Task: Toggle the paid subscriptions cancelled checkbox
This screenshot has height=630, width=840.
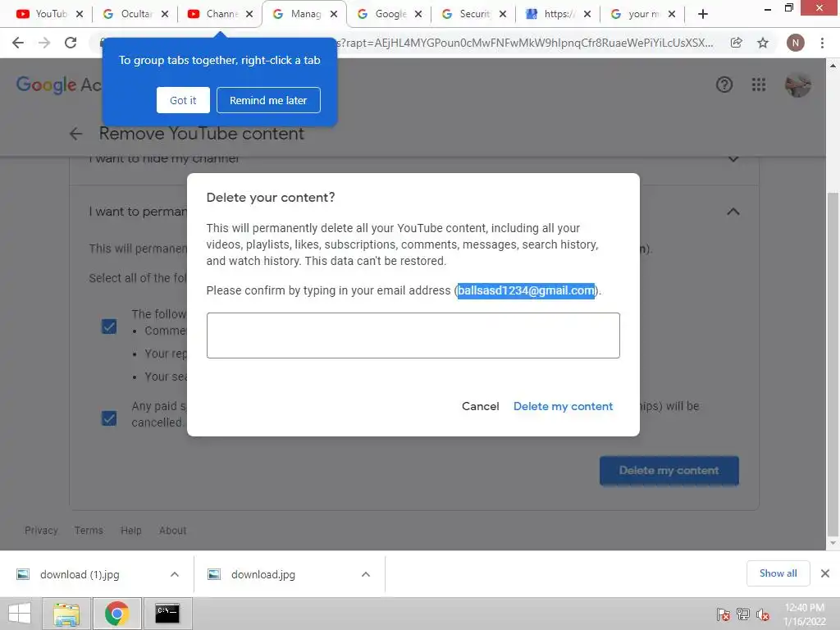Action: click(x=109, y=418)
